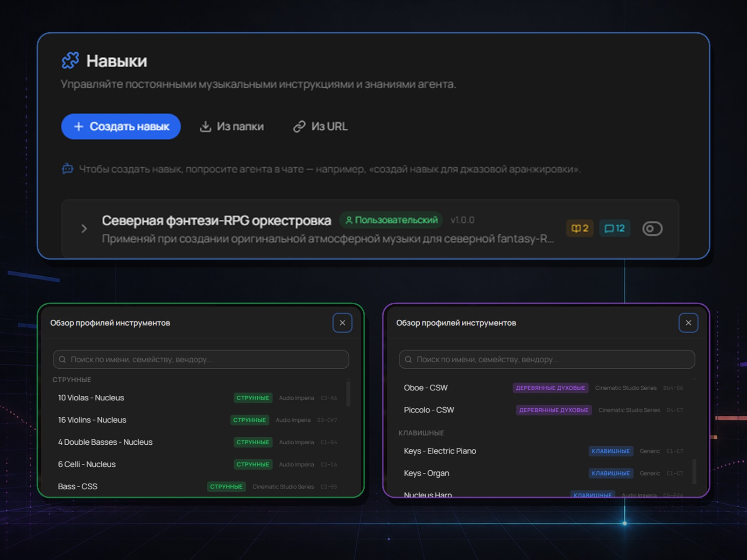
Task: Click the robot hint icon
Action: pos(68,168)
